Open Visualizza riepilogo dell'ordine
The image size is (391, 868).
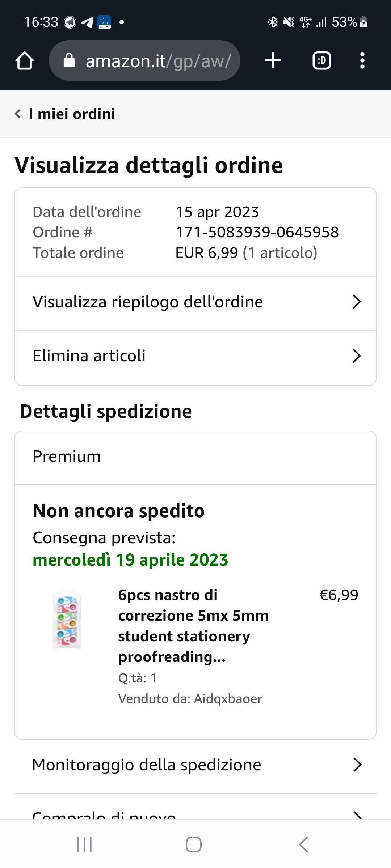click(148, 302)
